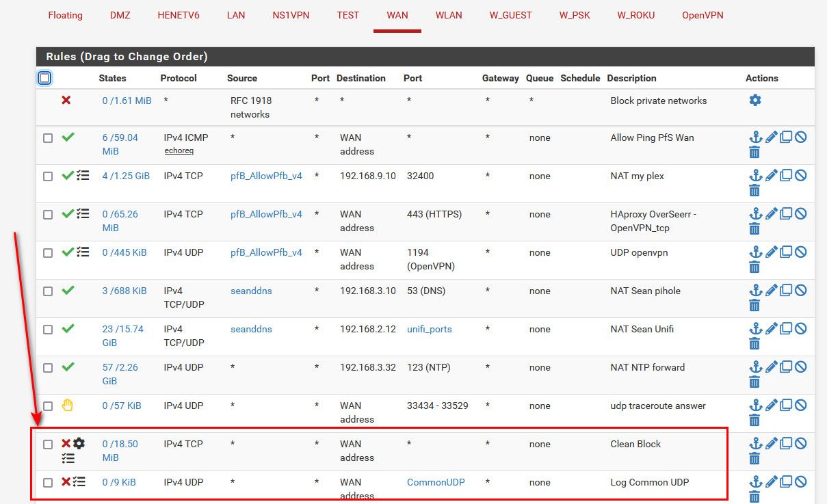This screenshot has height=504, width=827.
Task: Click the echoreq ICMP subtype label
Action: [179, 150]
